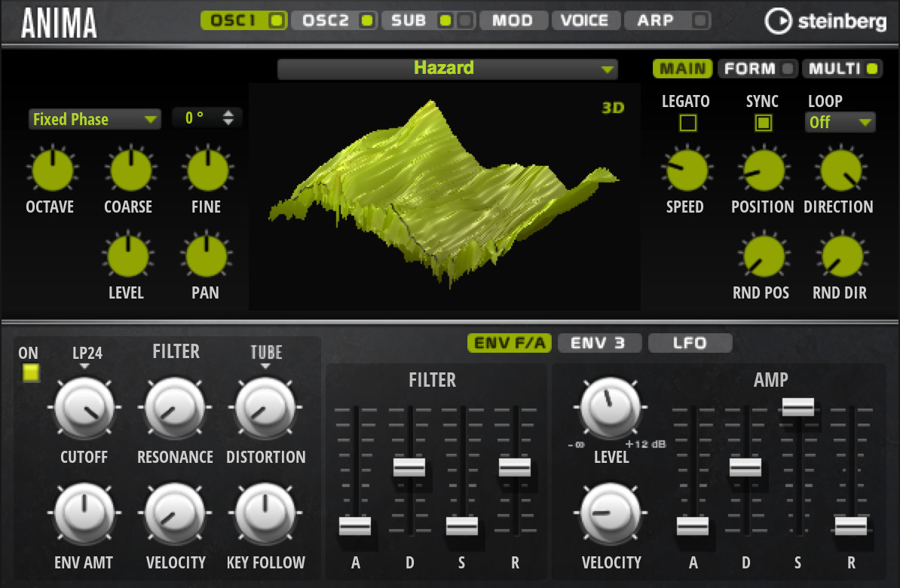This screenshot has height=588, width=900.
Task: Toggle the filter ON button
Action: click(x=31, y=372)
